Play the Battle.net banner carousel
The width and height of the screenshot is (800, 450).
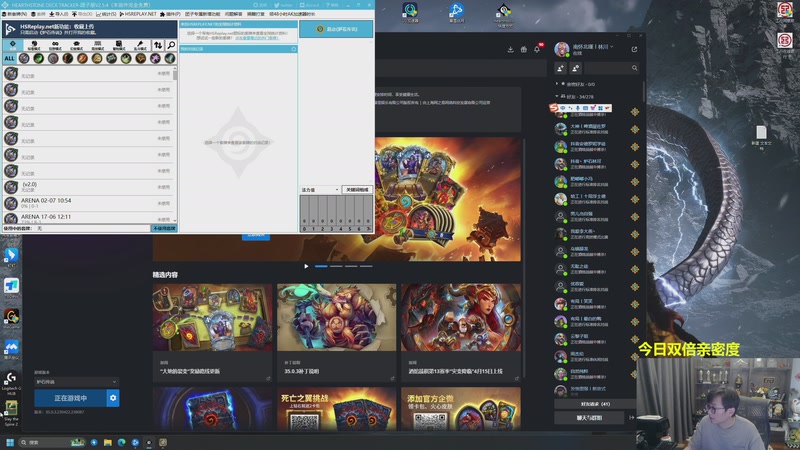[x=306, y=266]
